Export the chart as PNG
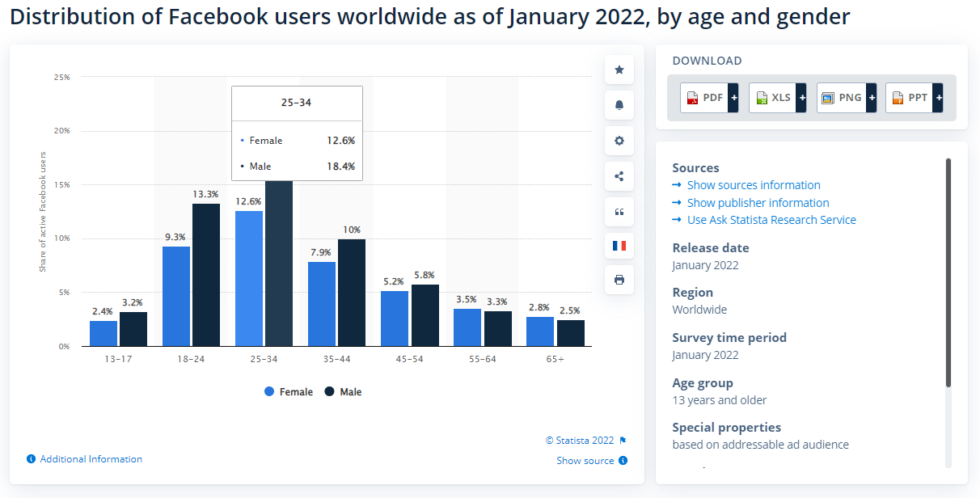 pyautogui.click(x=841, y=97)
